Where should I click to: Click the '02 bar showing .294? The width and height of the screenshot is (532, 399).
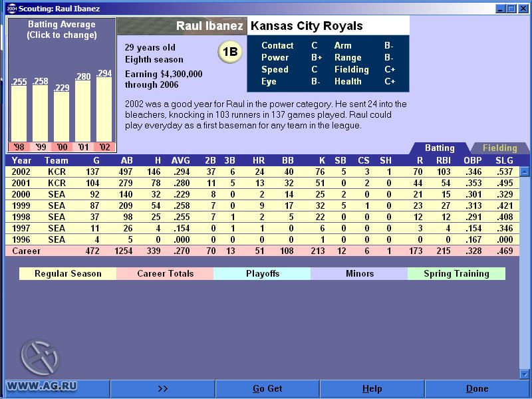coord(104,109)
